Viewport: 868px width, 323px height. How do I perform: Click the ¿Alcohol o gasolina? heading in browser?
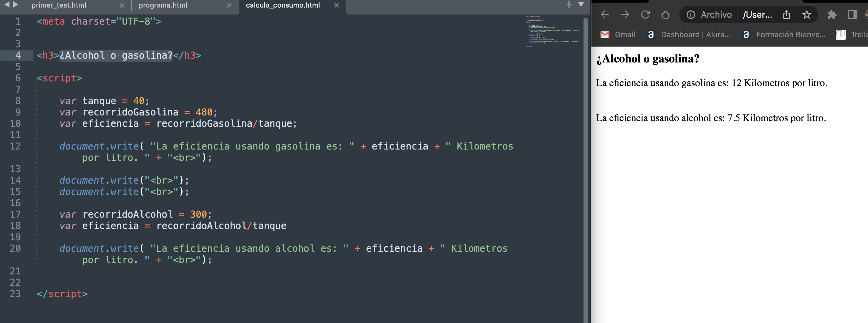coord(647,59)
